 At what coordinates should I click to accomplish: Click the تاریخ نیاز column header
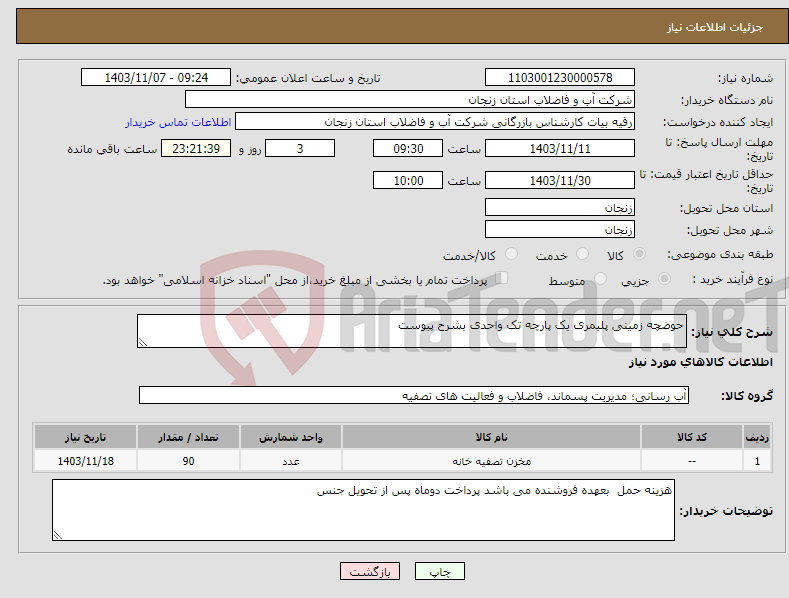(85, 437)
